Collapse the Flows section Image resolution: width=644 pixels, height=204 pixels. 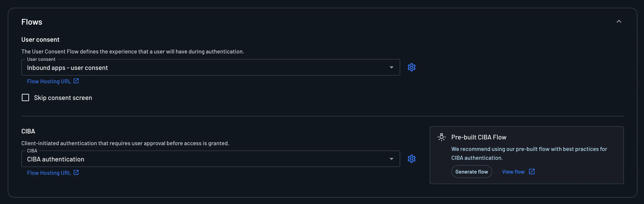coord(619,22)
